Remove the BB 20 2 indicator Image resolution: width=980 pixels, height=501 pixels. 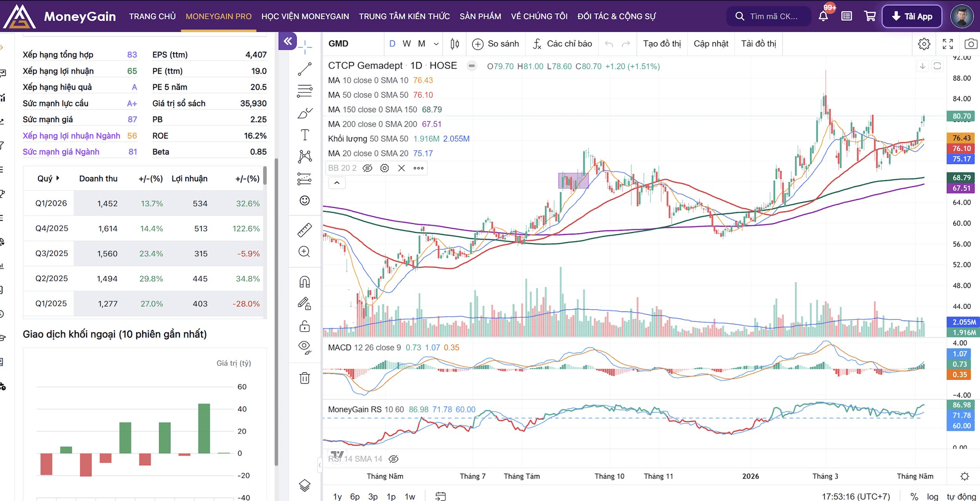tap(401, 168)
